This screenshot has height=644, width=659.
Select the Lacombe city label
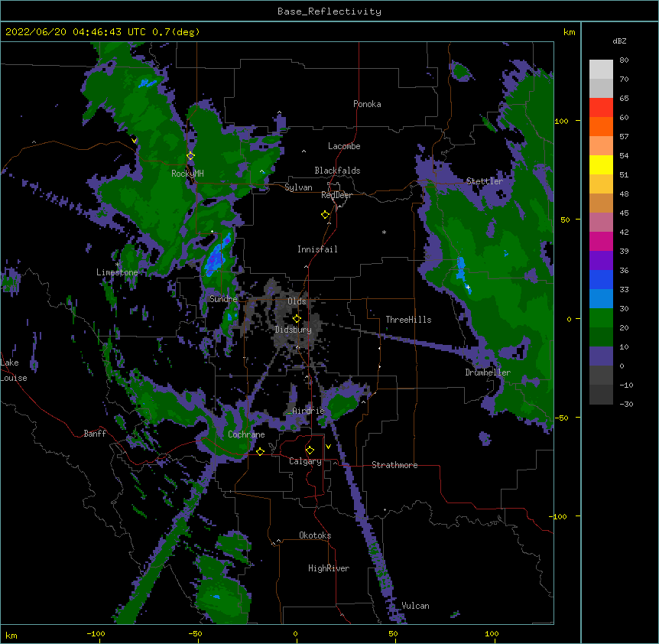[344, 146]
